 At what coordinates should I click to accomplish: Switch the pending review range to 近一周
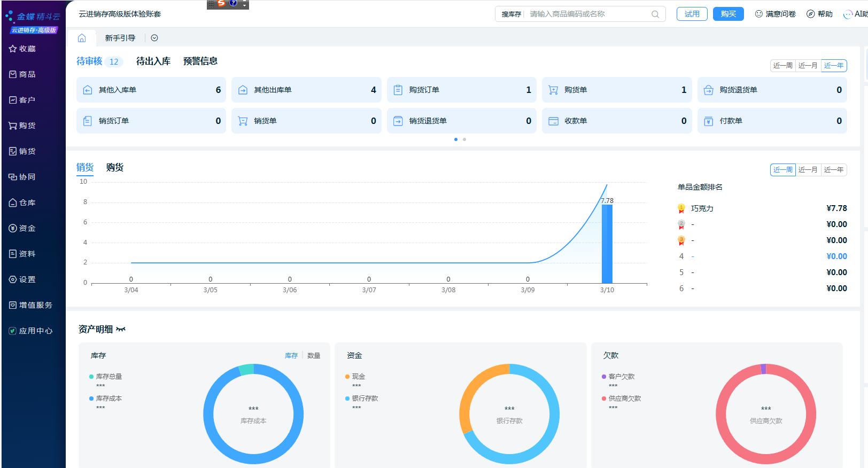click(782, 66)
